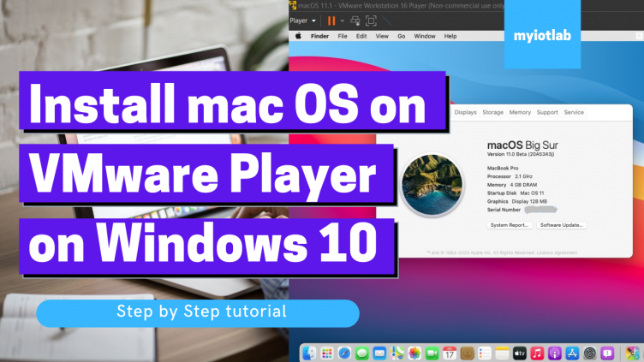Open Mail from the dock
Image resolution: width=644 pixels, height=362 pixels.
[x=379, y=353]
